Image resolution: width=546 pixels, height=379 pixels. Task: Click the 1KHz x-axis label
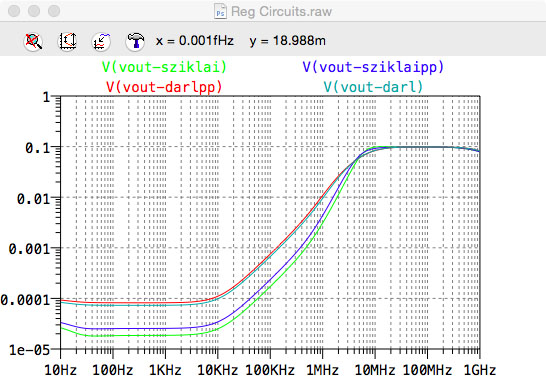[165, 370]
